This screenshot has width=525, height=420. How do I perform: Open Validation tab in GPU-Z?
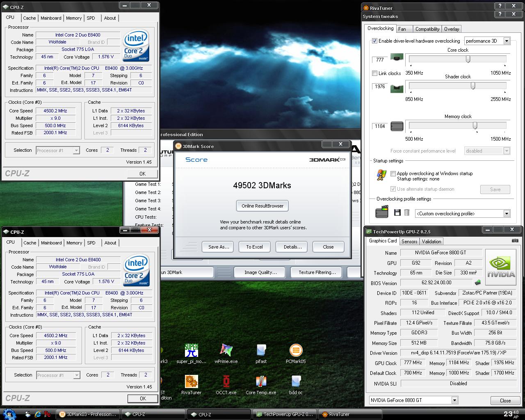pyautogui.click(x=431, y=242)
